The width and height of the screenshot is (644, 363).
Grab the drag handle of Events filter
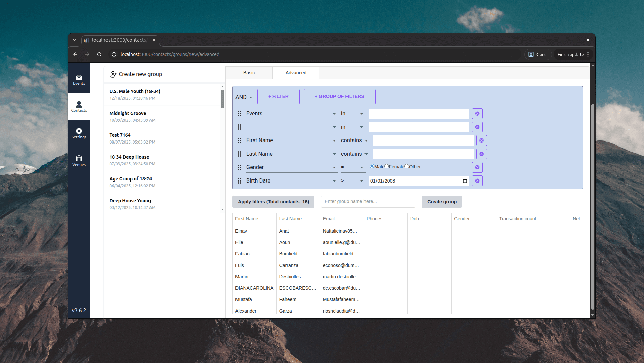pos(240,114)
